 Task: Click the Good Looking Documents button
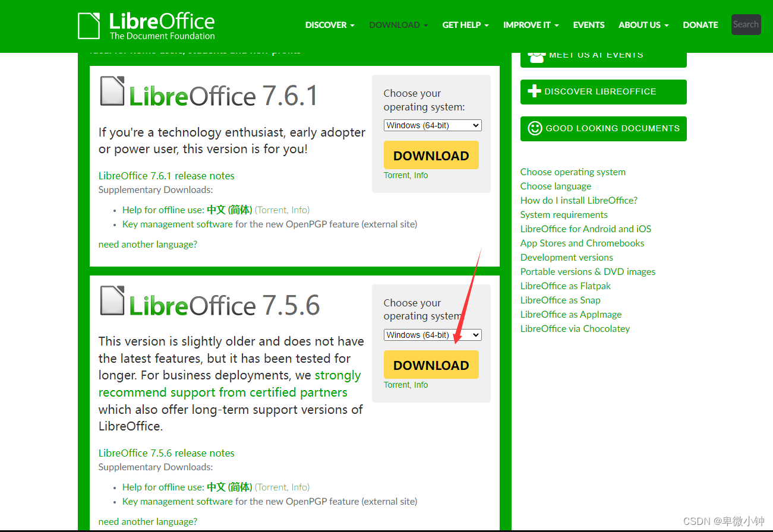604,129
